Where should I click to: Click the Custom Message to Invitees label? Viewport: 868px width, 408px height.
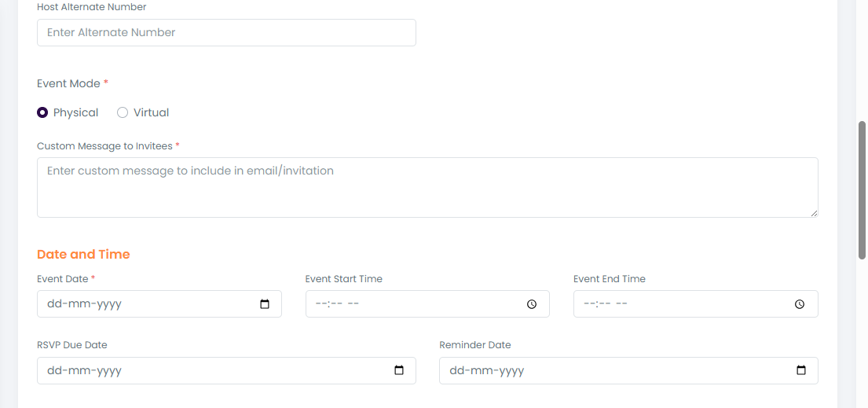tap(104, 146)
